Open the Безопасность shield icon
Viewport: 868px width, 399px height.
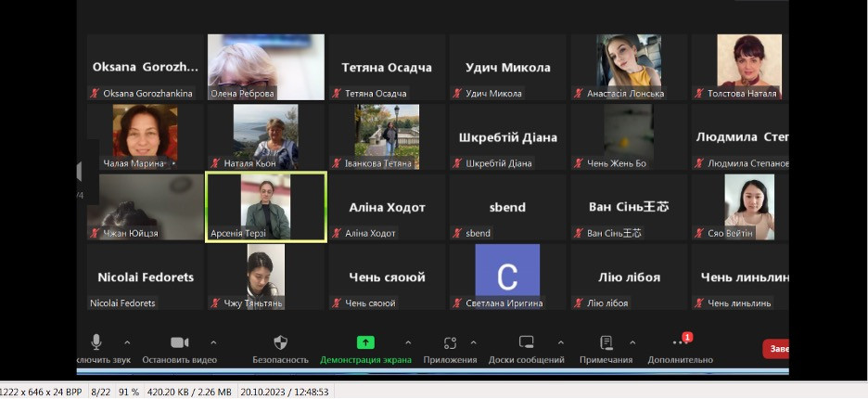280,342
